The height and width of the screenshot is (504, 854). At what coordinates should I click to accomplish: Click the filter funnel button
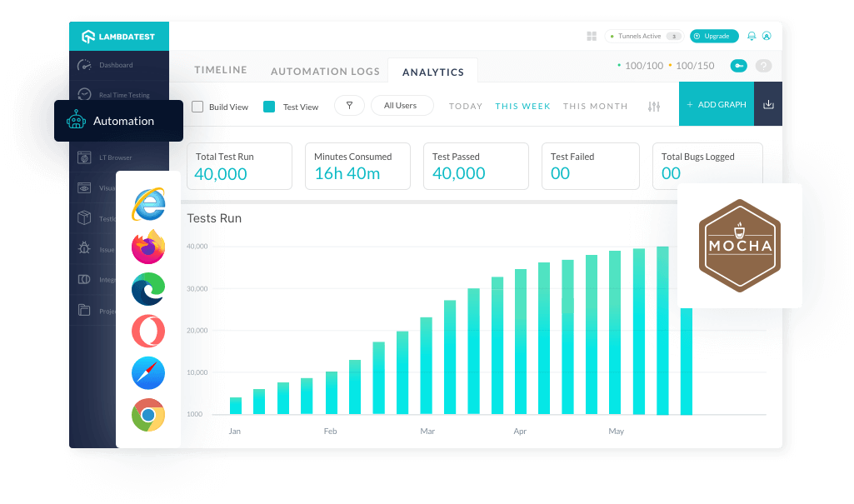pos(349,105)
